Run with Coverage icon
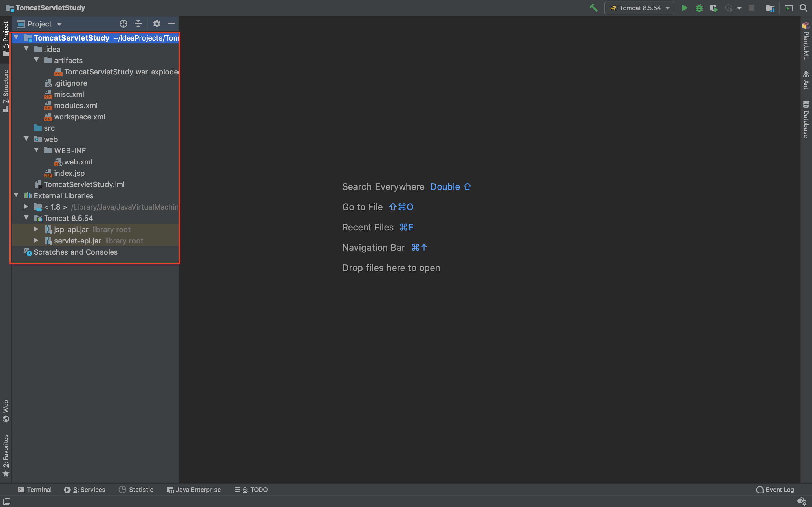This screenshot has height=507, width=812. (x=714, y=8)
